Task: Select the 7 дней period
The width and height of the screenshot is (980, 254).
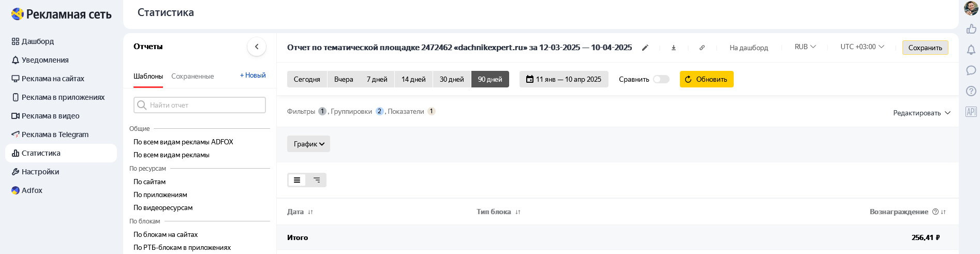Action: (377, 79)
